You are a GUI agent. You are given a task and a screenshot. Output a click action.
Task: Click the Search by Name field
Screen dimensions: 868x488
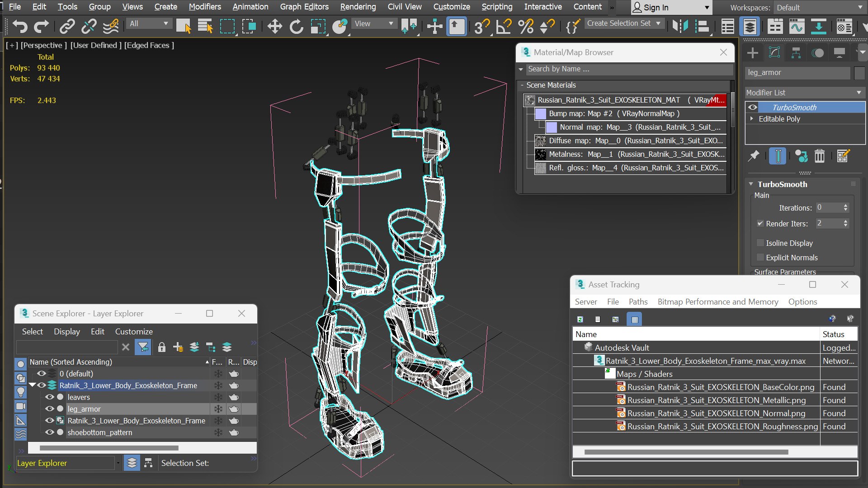click(630, 69)
